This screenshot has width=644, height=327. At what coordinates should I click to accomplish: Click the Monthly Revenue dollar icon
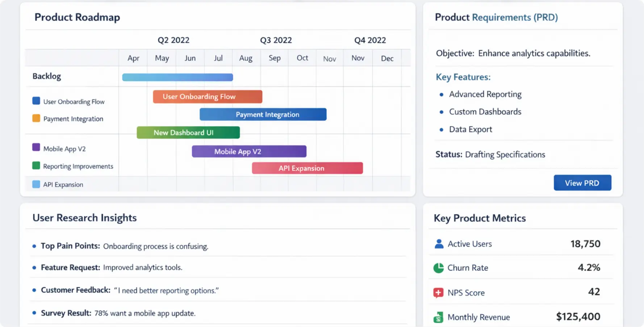point(439,316)
